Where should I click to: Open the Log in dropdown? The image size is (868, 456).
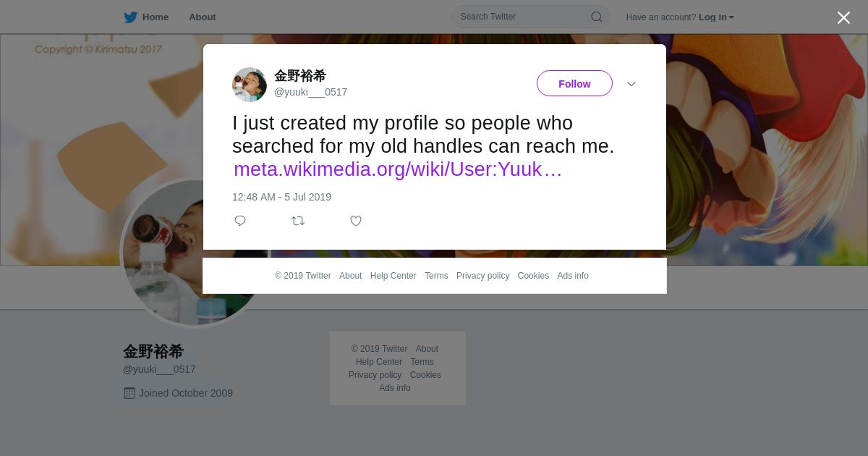(716, 17)
